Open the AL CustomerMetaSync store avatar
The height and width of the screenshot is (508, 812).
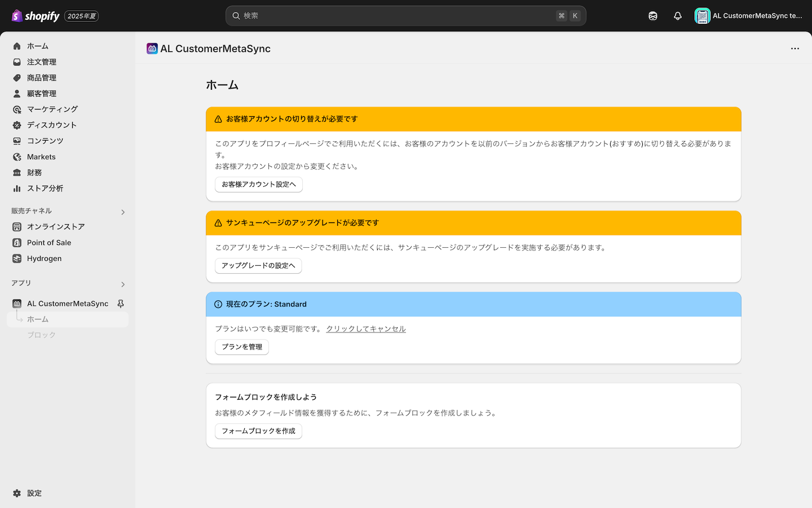coord(702,16)
